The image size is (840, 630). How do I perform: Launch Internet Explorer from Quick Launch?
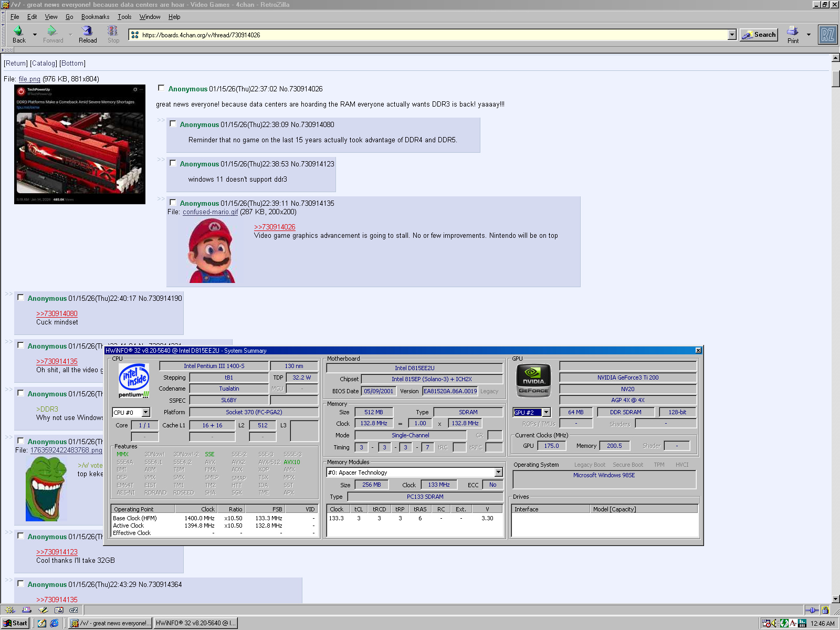click(54, 623)
